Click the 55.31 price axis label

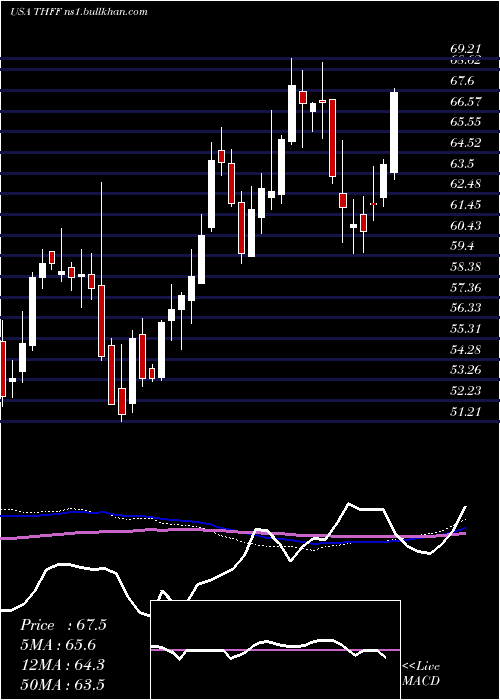point(466,329)
